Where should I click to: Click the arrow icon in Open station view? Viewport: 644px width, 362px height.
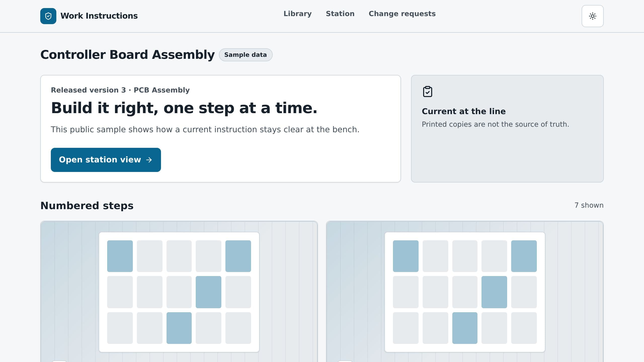(149, 160)
